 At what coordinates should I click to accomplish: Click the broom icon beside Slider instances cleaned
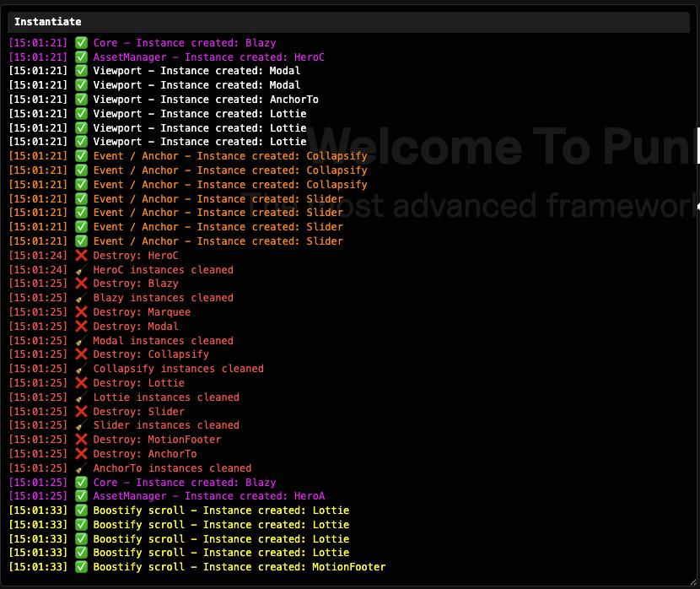tap(81, 424)
